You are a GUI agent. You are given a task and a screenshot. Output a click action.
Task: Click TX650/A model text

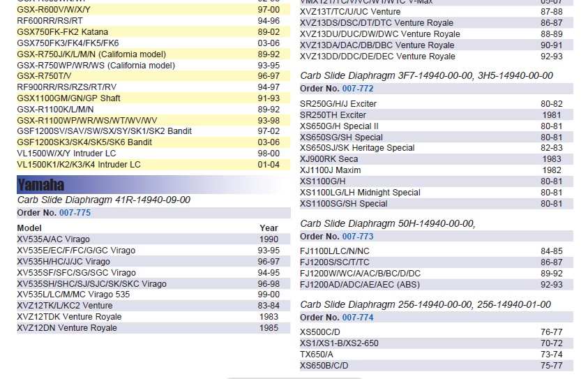pos(317,355)
